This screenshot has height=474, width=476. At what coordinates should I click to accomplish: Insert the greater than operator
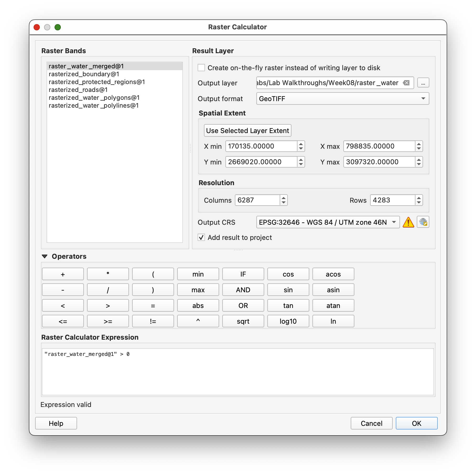point(108,306)
